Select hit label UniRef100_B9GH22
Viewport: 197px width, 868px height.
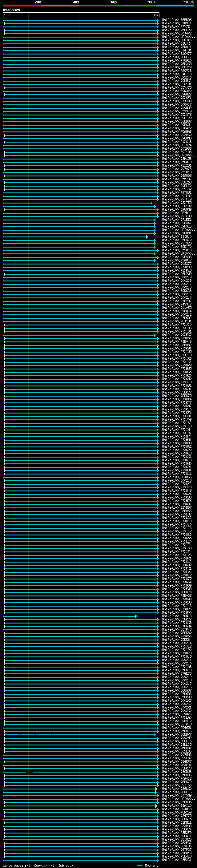pos(177,94)
